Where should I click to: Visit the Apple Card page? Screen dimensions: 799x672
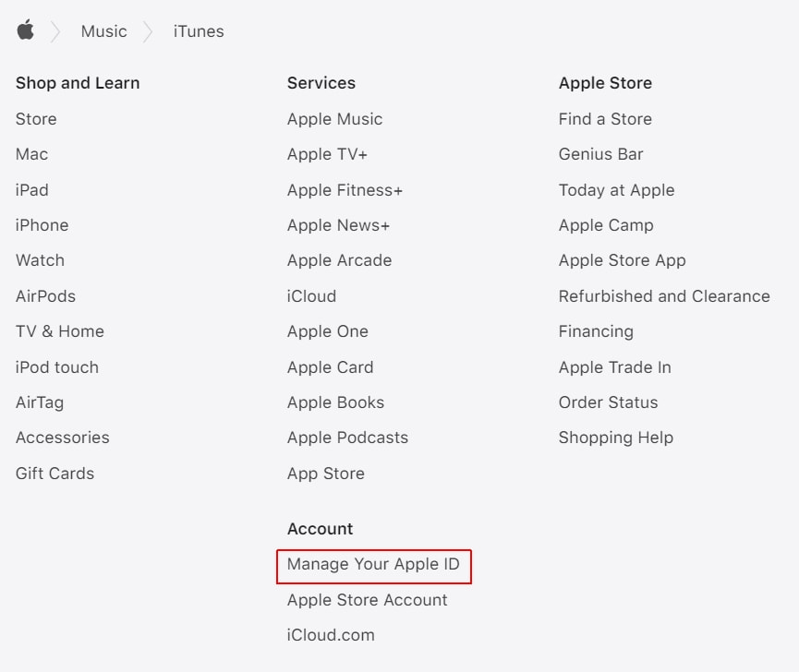[330, 366]
